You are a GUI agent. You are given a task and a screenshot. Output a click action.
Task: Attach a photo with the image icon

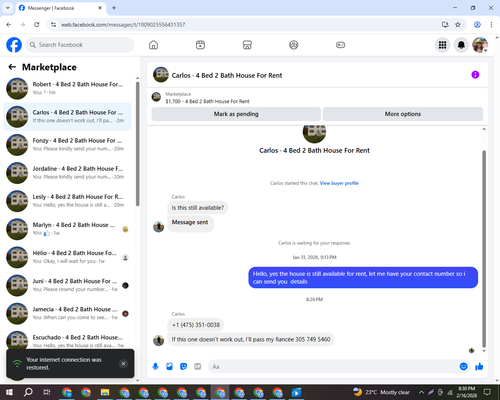[169, 367]
